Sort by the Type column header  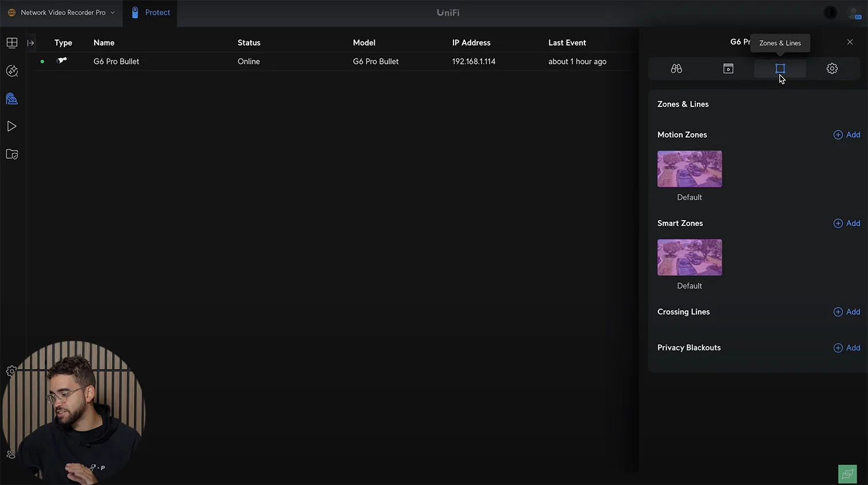click(63, 43)
